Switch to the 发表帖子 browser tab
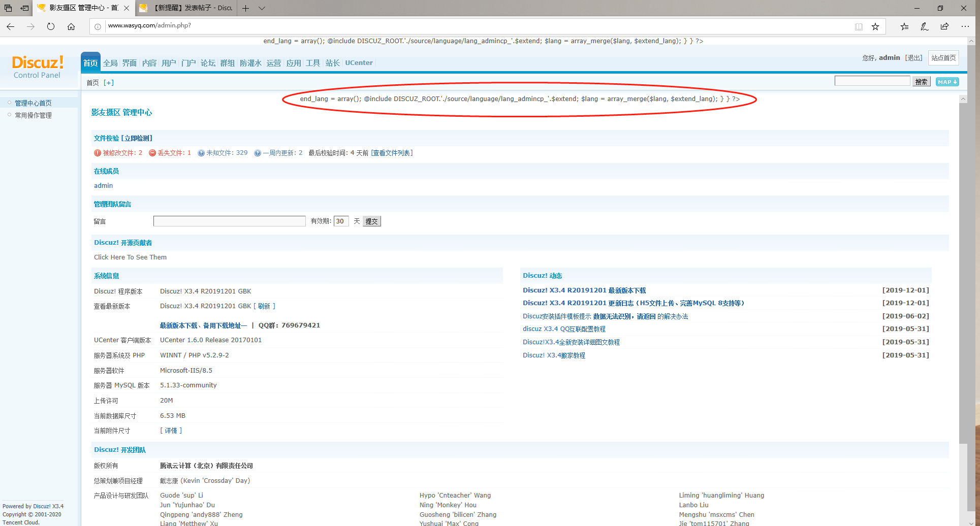Viewport: 980px width, 526px height. coord(188,8)
